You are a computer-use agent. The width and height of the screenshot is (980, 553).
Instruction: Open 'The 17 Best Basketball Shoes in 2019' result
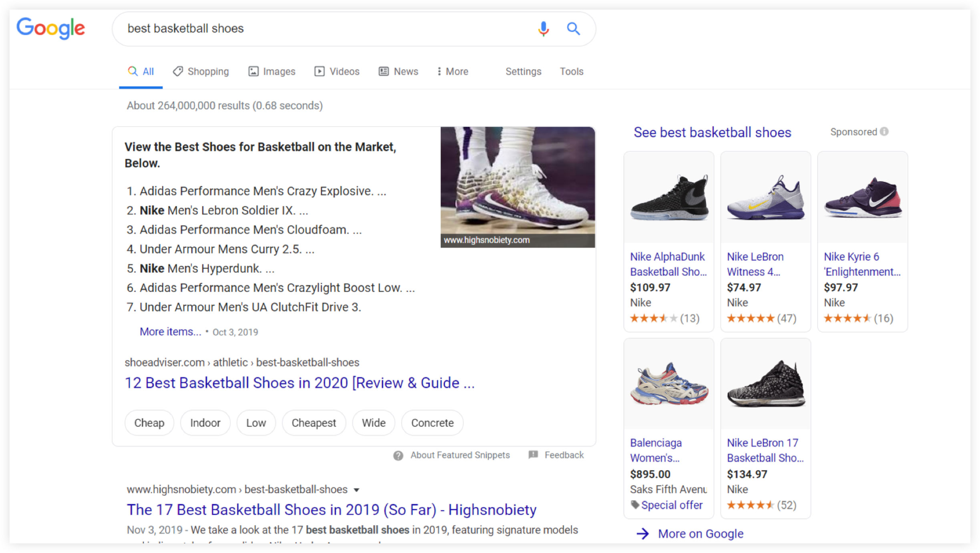coord(331,510)
